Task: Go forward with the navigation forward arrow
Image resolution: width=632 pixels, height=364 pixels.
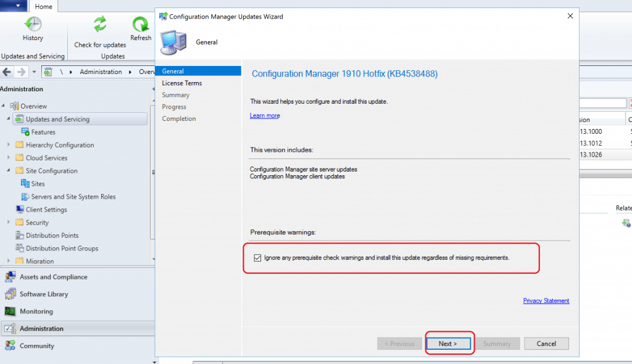Action: tap(21, 72)
